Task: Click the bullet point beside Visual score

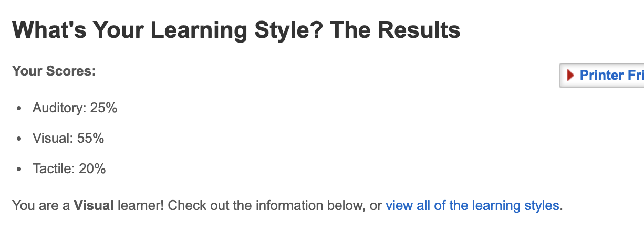Action: (x=19, y=139)
